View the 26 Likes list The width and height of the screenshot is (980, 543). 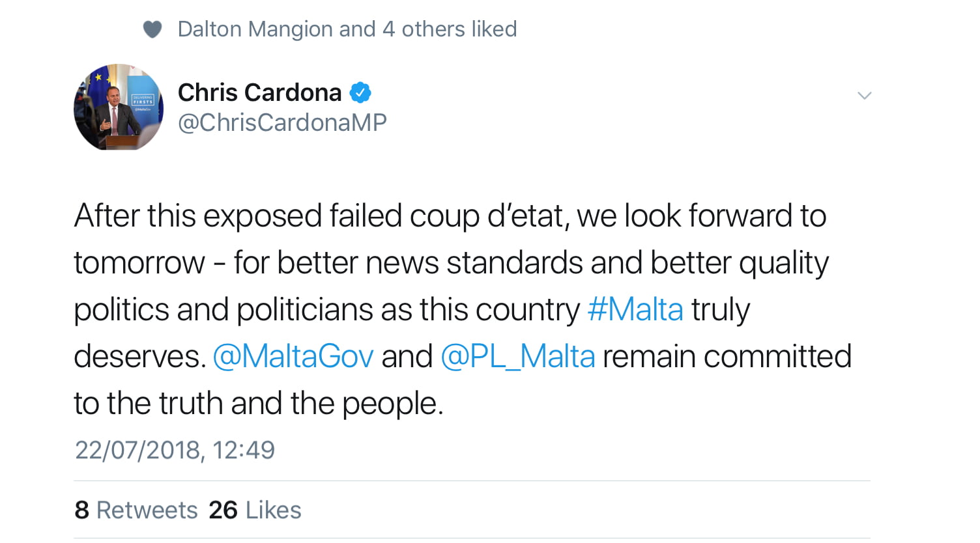coord(255,510)
